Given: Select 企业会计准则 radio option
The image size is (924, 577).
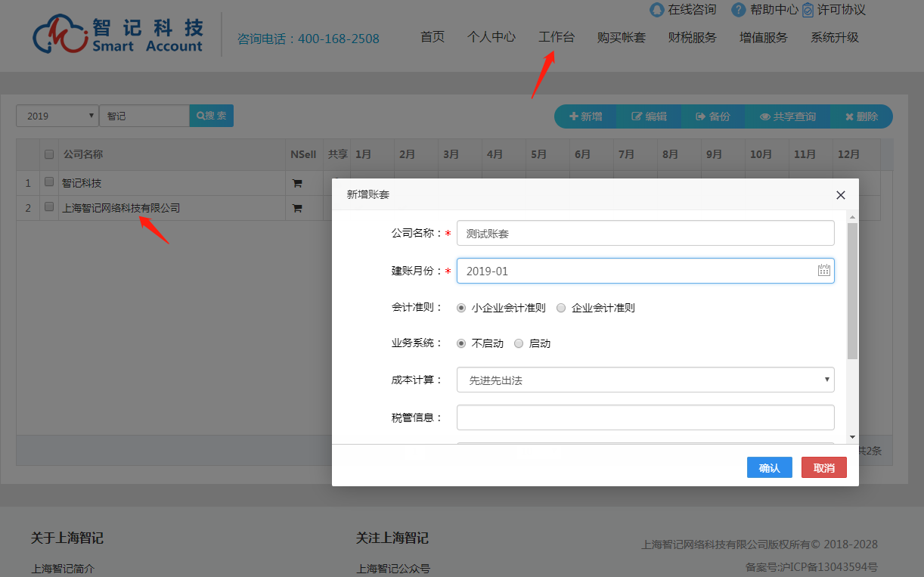Looking at the screenshot, I should click(x=561, y=308).
